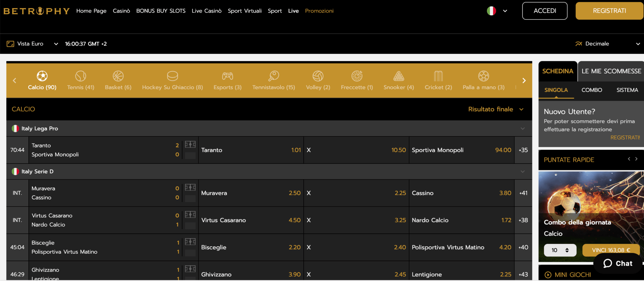Show previous Puntate Rapide card
The width and height of the screenshot is (644, 281).
(629, 159)
